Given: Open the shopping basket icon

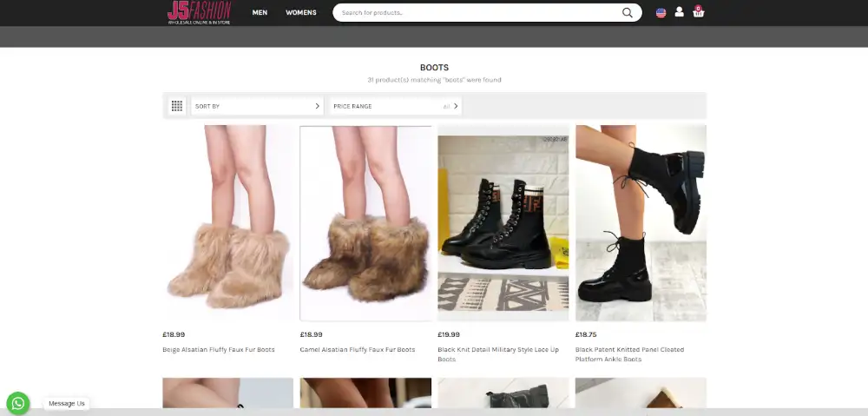Looking at the screenshot, I should pyautogui.click(x=699, y=11).
